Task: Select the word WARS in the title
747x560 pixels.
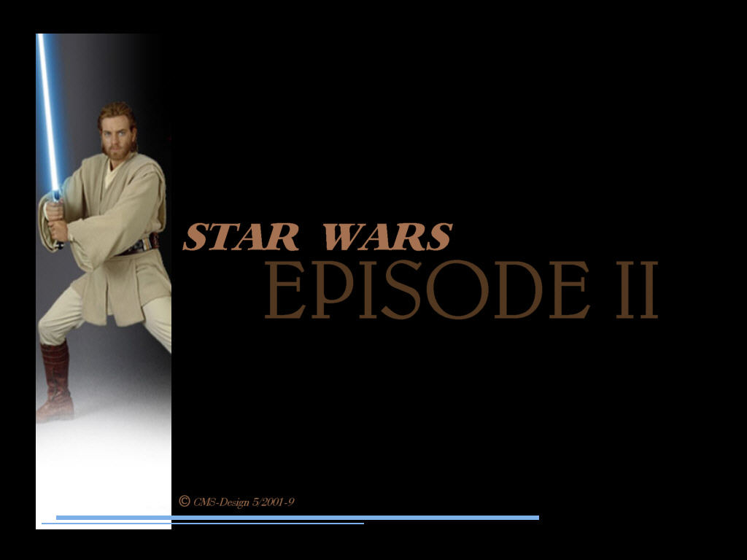Action: (x=387, y=235)
